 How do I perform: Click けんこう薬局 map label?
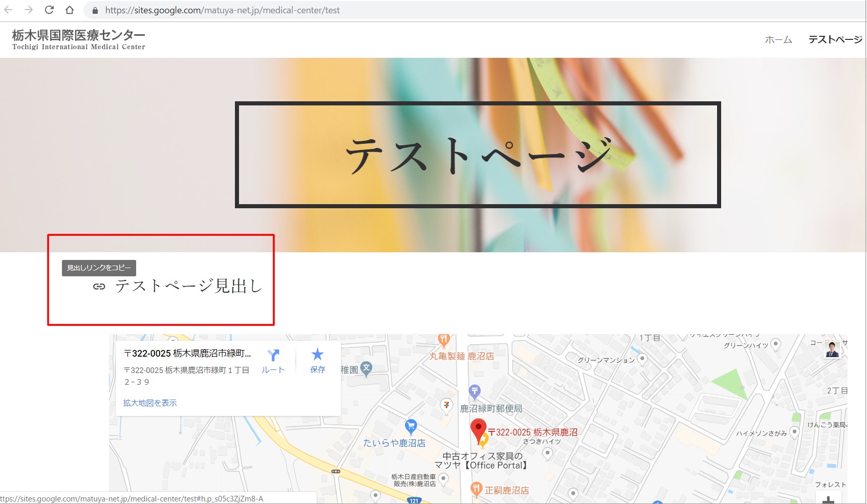point(827,425)
